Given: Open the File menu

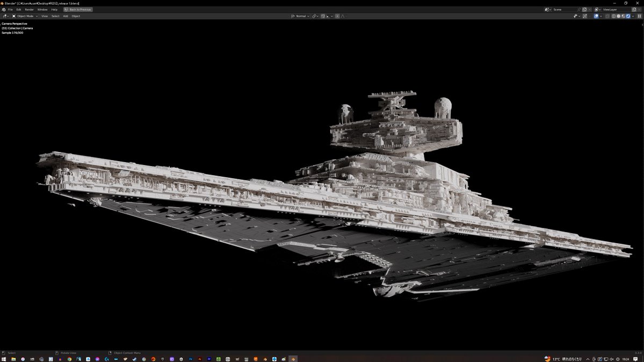Looking at the screenshot, I should coord(10,10).
